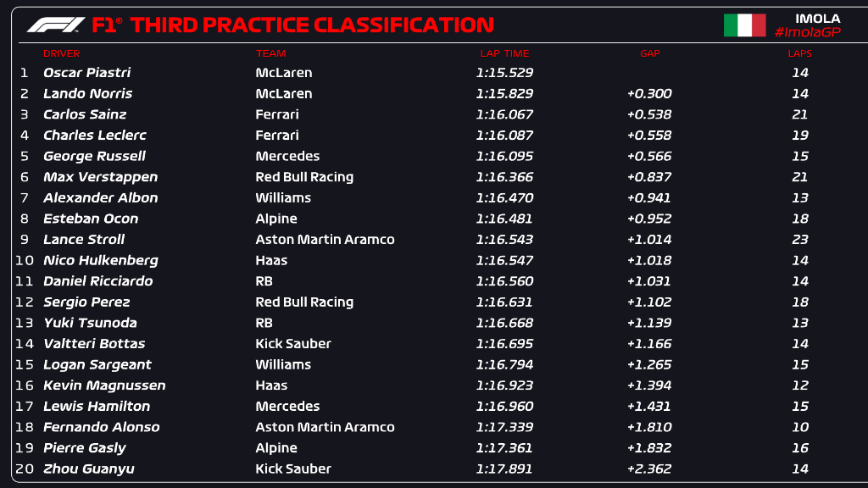Click Lewis Hamilton's name
The image size is (868, 488).
[97, 406]
